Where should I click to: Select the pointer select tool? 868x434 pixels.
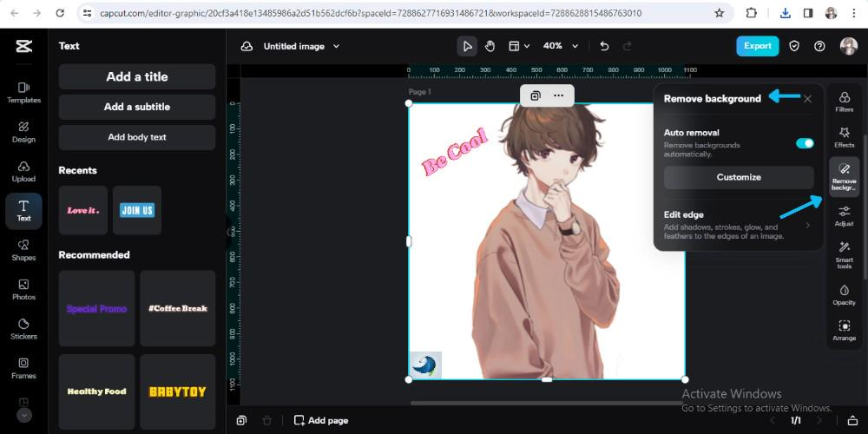tap(467, 47)
